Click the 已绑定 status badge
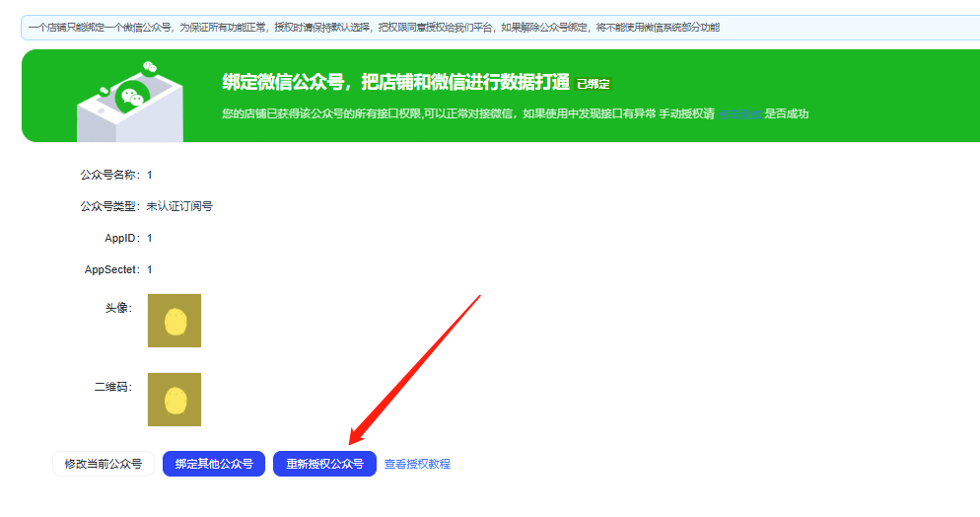 pyautogui.click(x=594, y=84)
